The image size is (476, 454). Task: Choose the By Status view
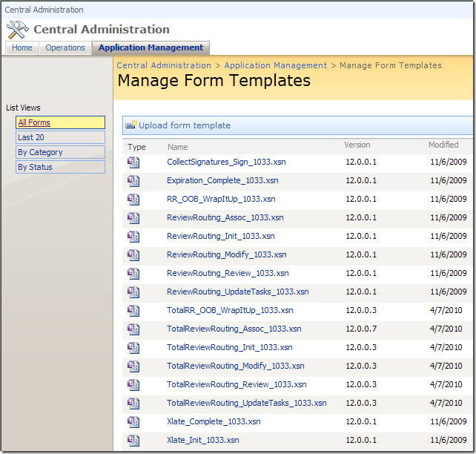click(x=35, y=167)
